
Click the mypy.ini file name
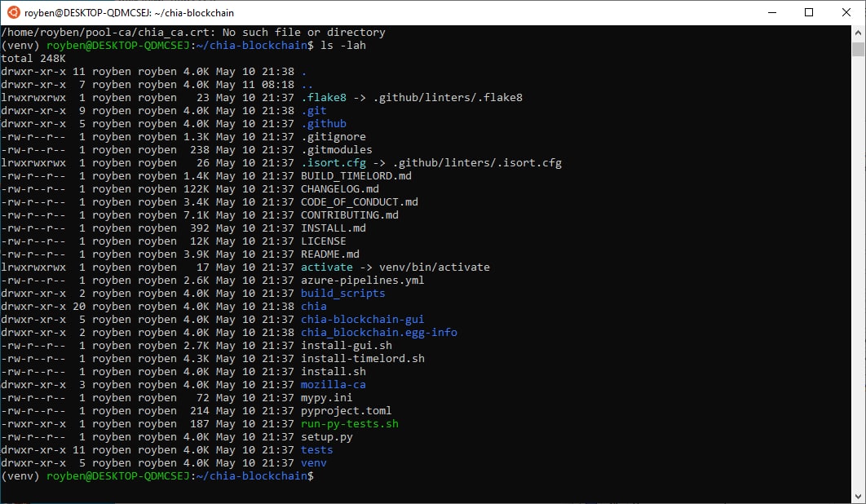pos(327,398)
